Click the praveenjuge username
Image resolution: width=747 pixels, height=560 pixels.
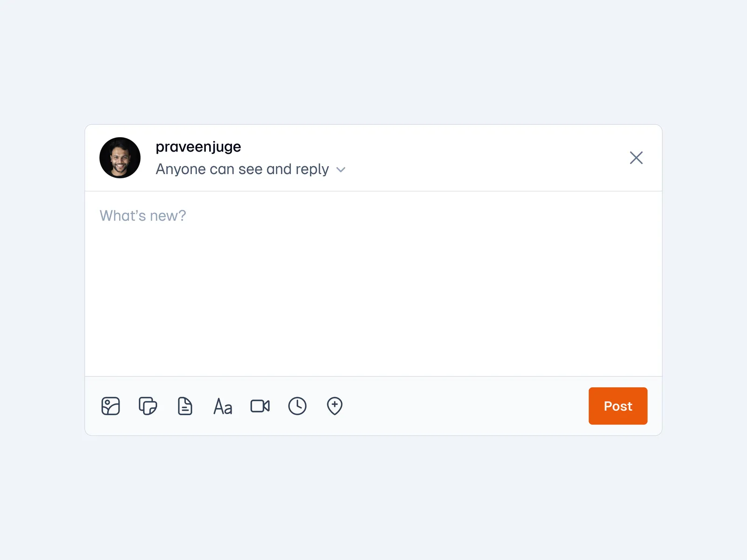198,147
